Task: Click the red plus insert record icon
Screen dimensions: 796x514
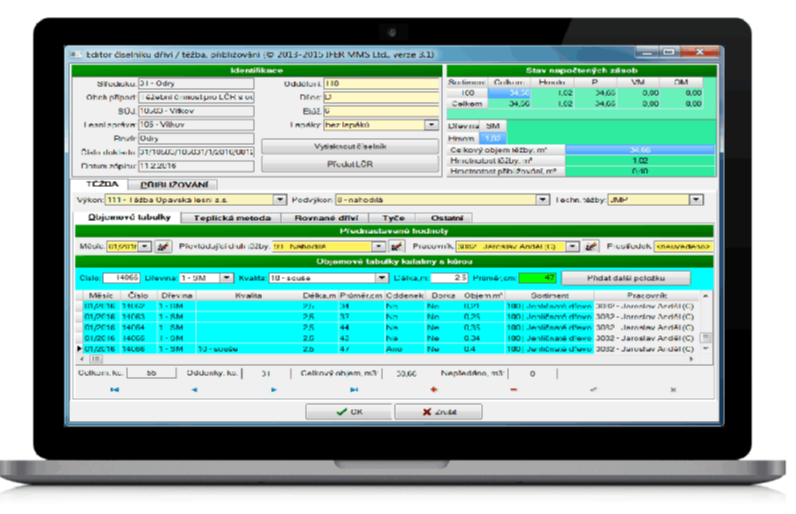Action: (x=433, y=389)
